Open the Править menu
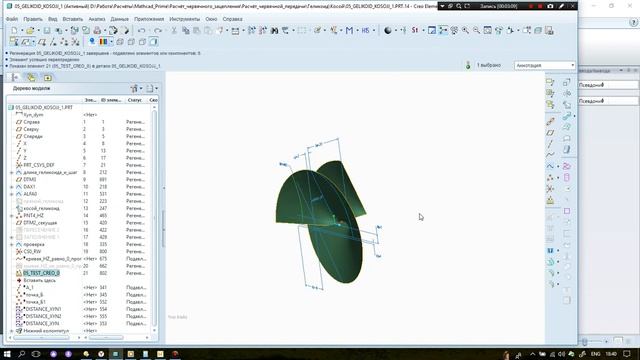 (33, 19)
